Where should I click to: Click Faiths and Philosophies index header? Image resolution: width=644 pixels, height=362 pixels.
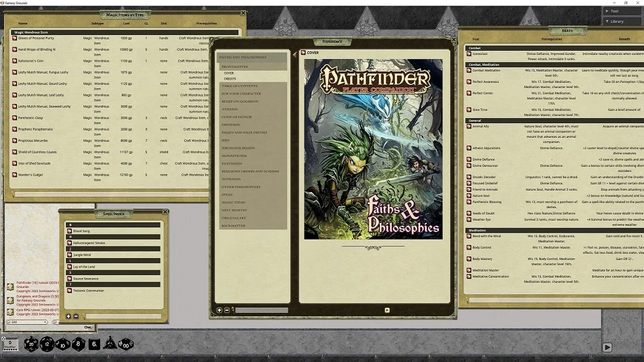pyautogui.click(x=252, y=57)
